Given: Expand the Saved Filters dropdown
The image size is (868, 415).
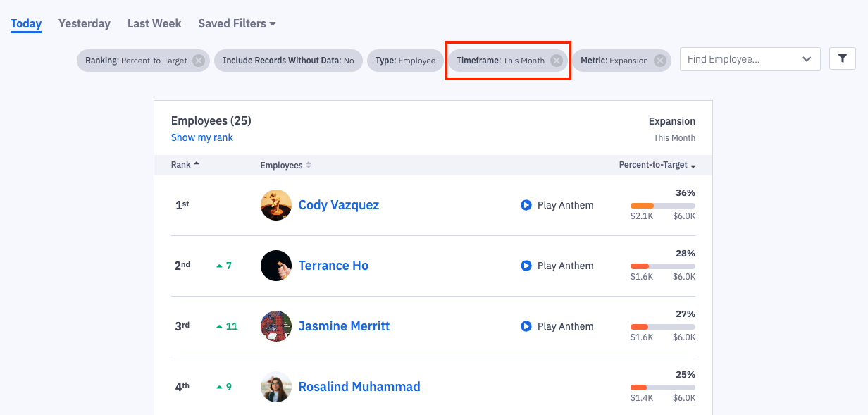Looking at the screenshot, I should 237,23.
